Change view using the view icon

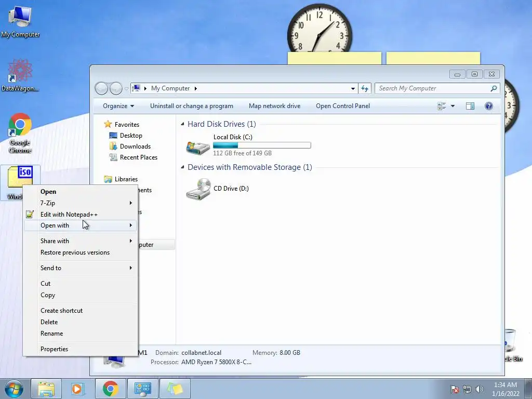coord(442,106)
